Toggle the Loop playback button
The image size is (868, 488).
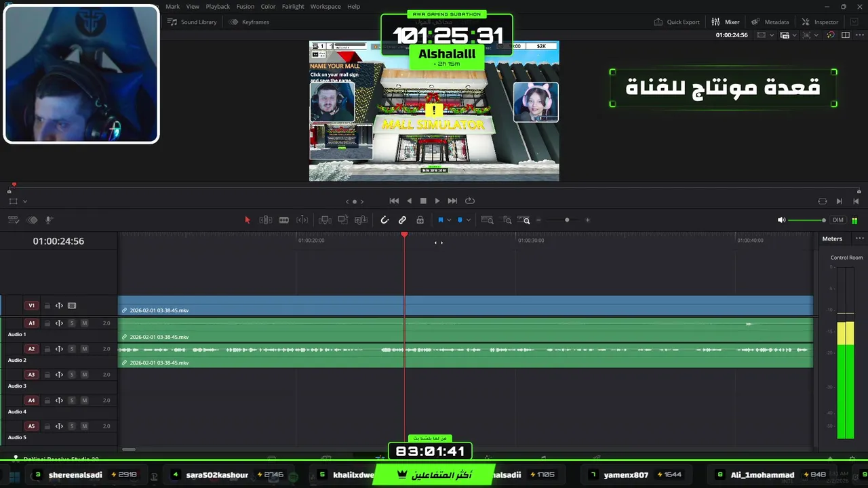[470, 201]
